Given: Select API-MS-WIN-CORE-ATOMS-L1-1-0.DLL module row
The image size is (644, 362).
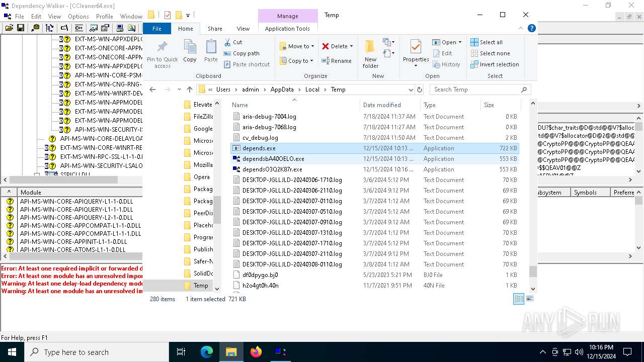Looking at the screenshot, I should pos(73,249).
